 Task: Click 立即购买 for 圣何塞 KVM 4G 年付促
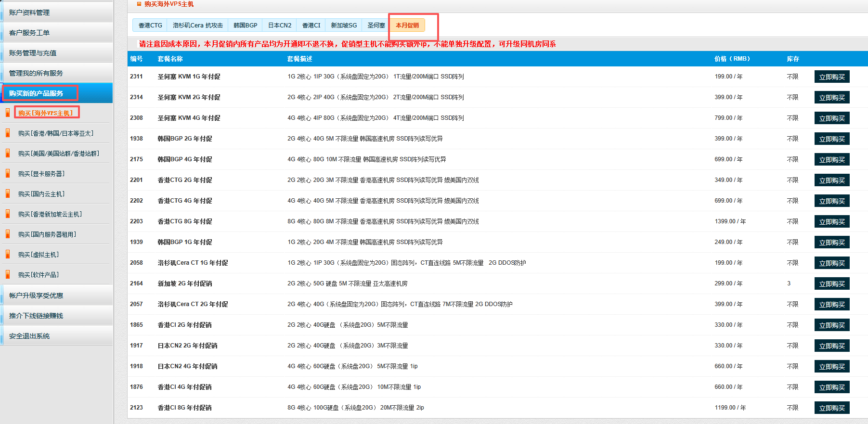point(832,118)
